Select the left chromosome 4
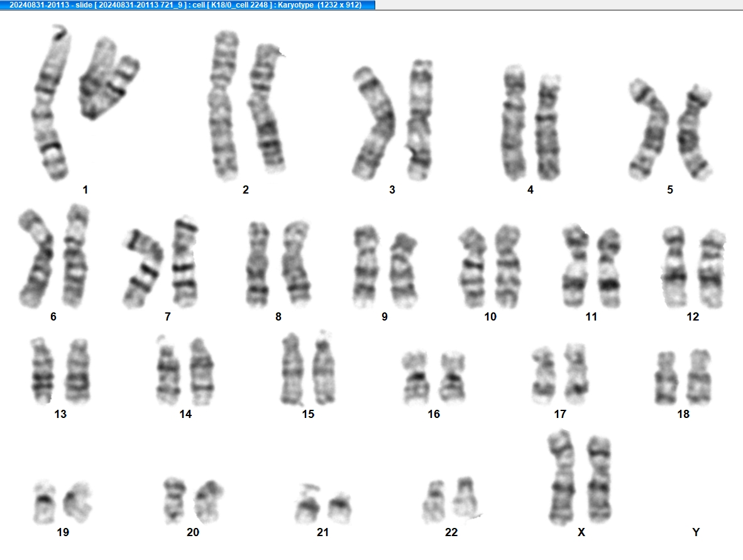The height and width of the screenshot is (560, 743). [514, 123]
